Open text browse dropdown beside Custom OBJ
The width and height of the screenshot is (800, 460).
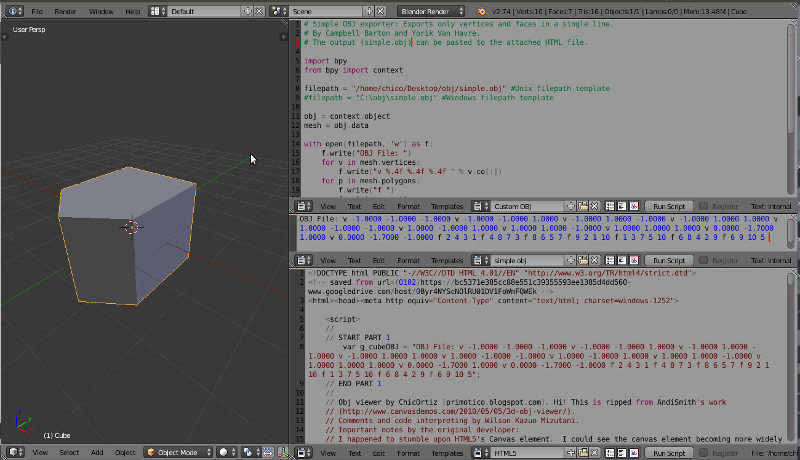click(x=481, y=206)
